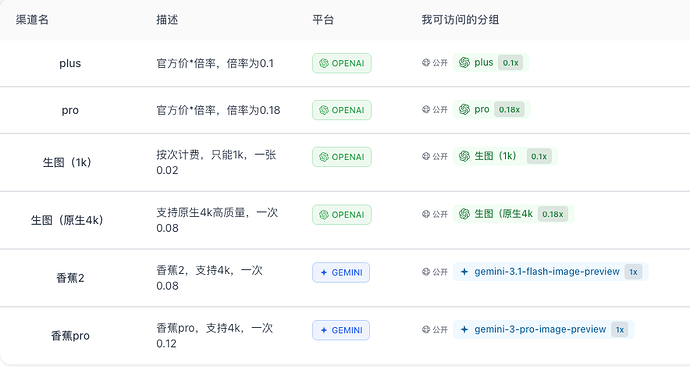Click the globe 公开 icon in the 生图（原生4k）row
Screen dimensions: 690x369
tap(426, 214)
